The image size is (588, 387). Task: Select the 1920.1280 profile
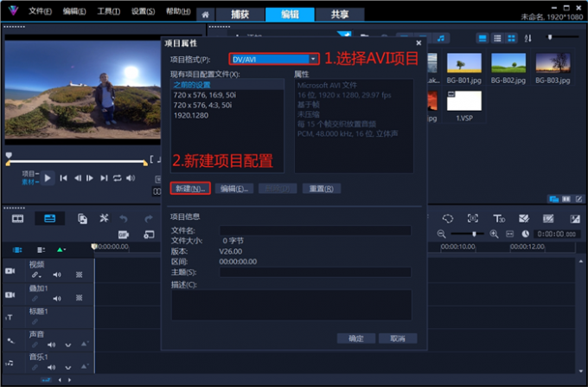227,115
